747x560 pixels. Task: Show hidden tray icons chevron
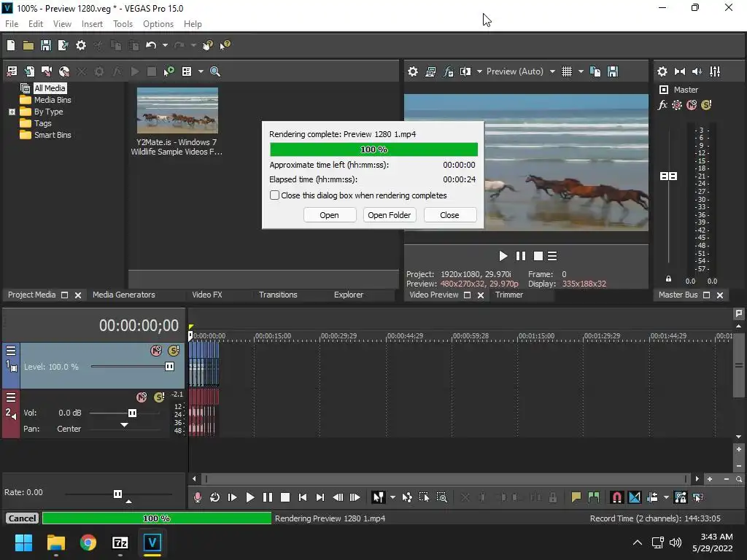tap(637, 542)
